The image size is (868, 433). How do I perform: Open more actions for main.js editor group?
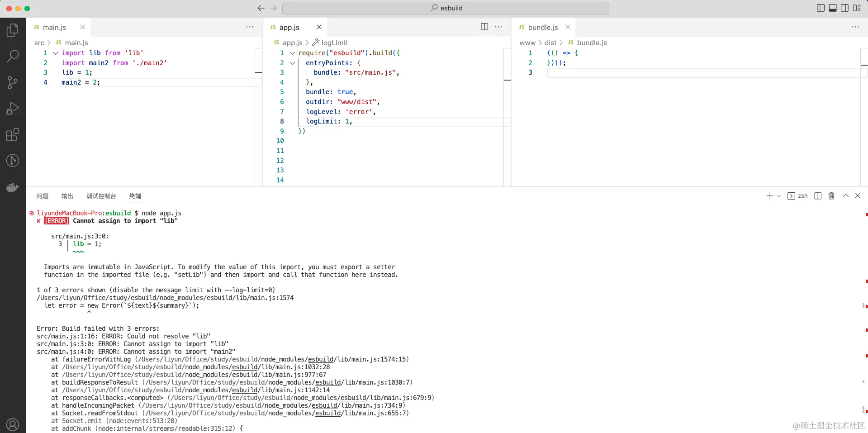coord(250,27)
